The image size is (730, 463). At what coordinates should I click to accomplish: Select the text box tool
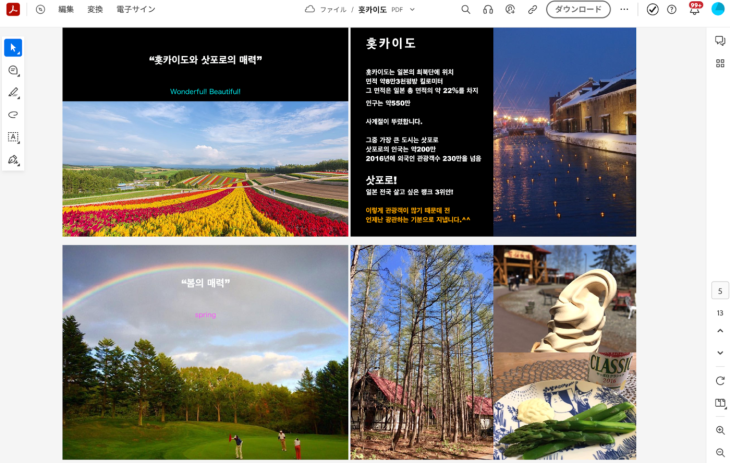pos(13,137)
